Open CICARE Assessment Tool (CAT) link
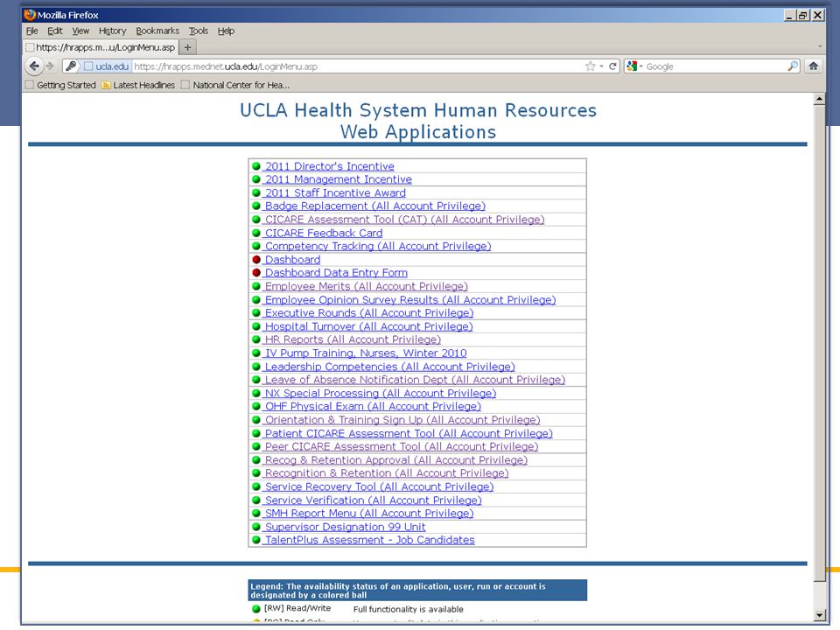The image size is (840, 630). [404, 220]
